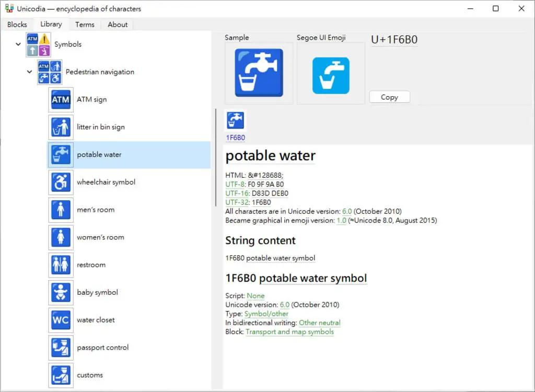Follow the Transport and map symbols link
This screenshot has width=535, height=392.
coord(289,332)
